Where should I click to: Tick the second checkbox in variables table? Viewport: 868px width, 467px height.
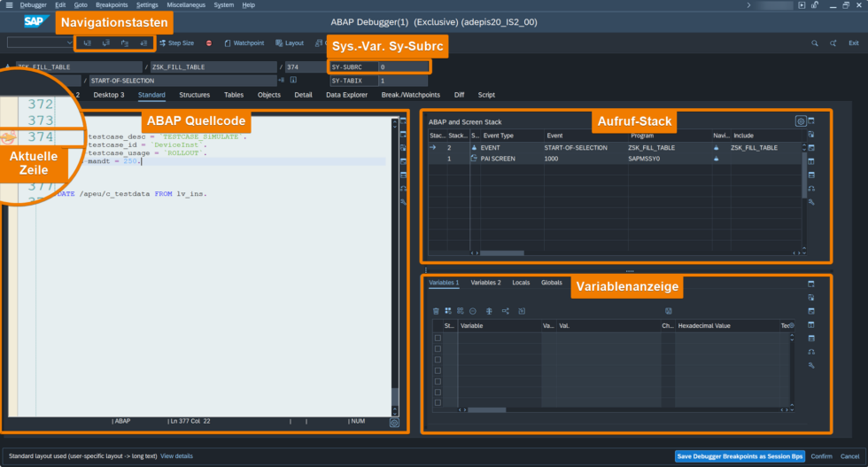(438, 349)
